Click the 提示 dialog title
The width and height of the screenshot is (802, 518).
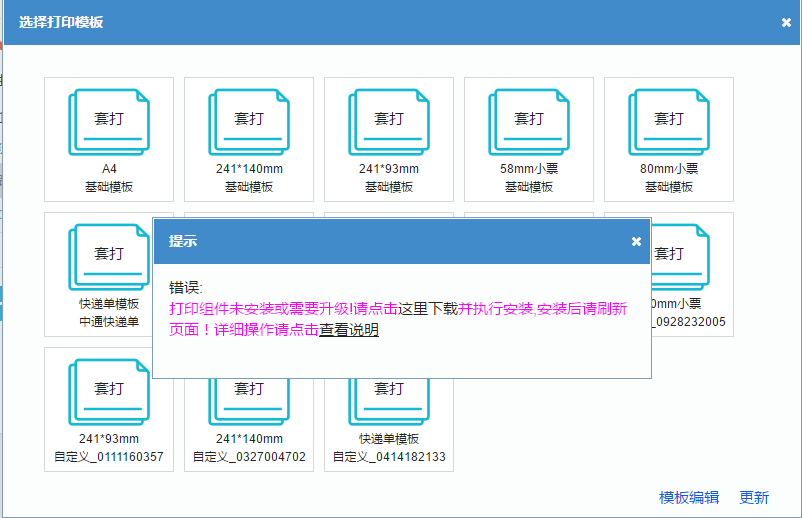183,241
